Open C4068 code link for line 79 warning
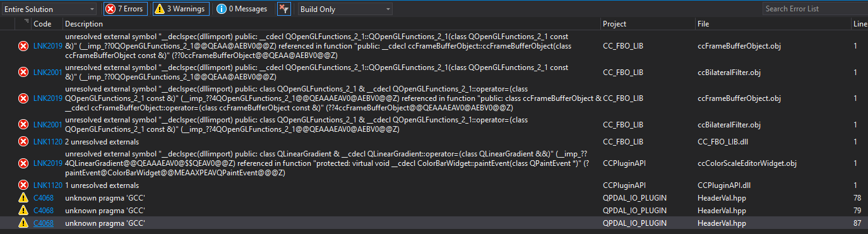The width and height of the screenshot is (868, 234). [44, 210]
